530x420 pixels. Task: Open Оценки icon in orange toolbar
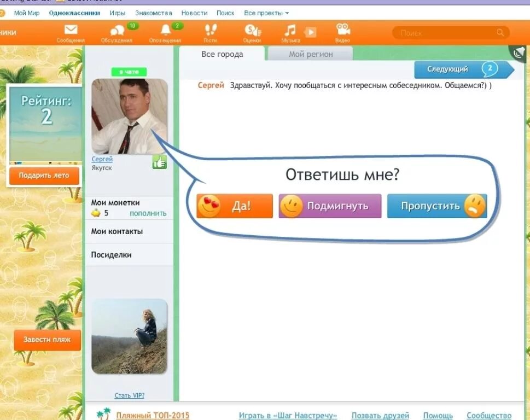coord(253,31)
